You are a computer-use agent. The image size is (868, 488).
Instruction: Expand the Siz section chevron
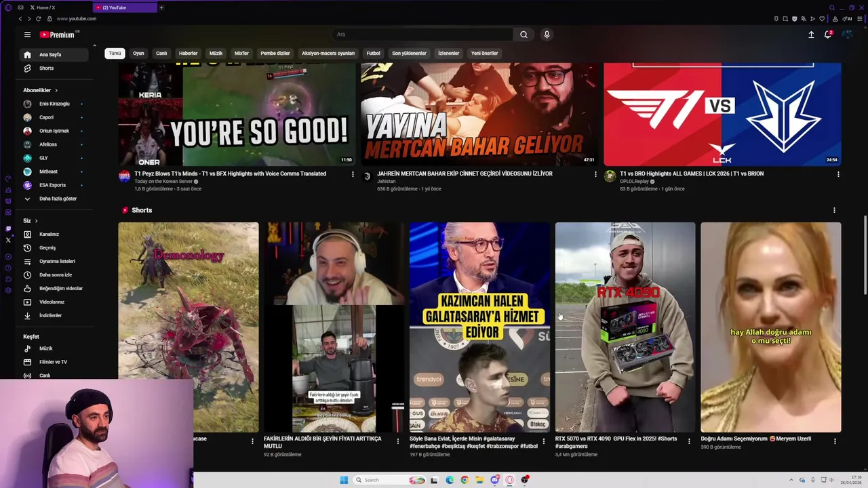[x=36, y=221]
